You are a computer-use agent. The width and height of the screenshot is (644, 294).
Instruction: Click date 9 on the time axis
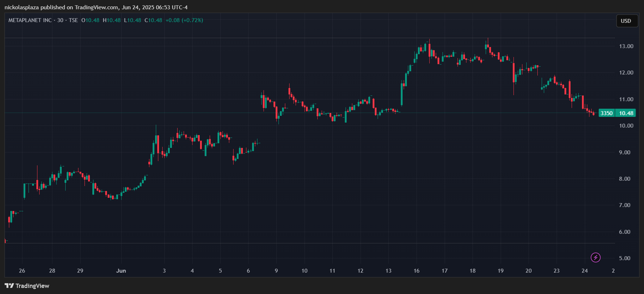[x=276, y=270]
